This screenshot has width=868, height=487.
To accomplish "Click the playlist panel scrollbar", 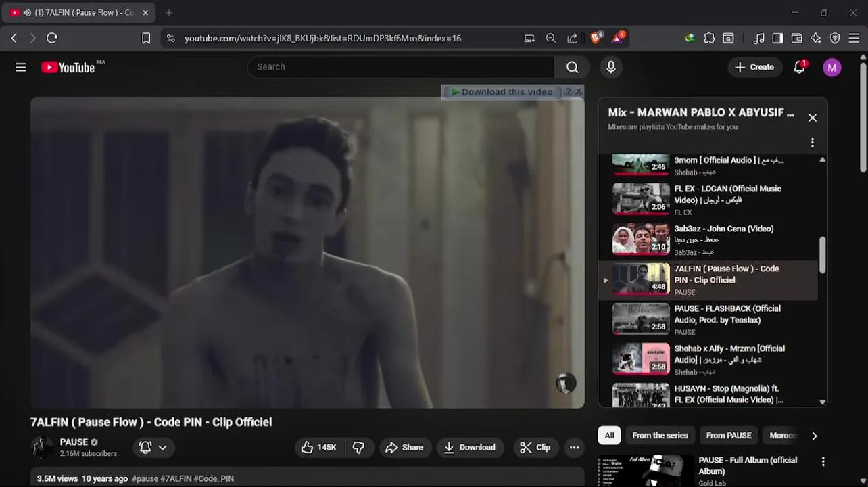I will [822, 255].
